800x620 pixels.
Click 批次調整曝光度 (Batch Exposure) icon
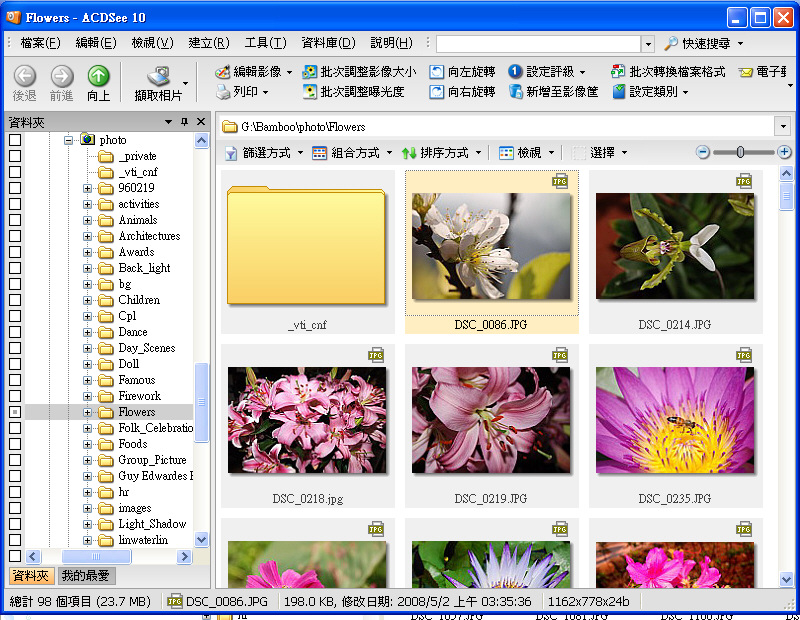tap(310, 92)
